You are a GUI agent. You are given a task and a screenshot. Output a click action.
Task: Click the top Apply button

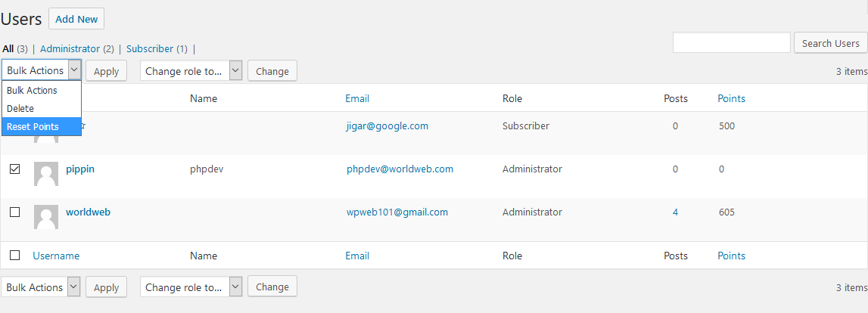[x=106, y=71]
